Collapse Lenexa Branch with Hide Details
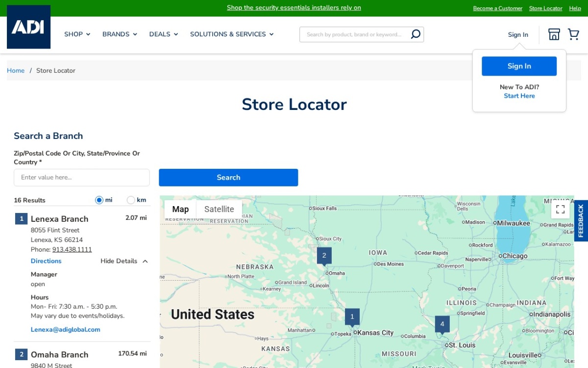588x368 pixels. click(x=124, y=261)
